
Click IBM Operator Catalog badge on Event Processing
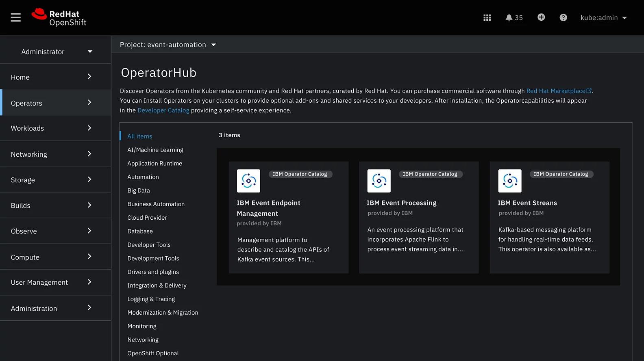430,174
